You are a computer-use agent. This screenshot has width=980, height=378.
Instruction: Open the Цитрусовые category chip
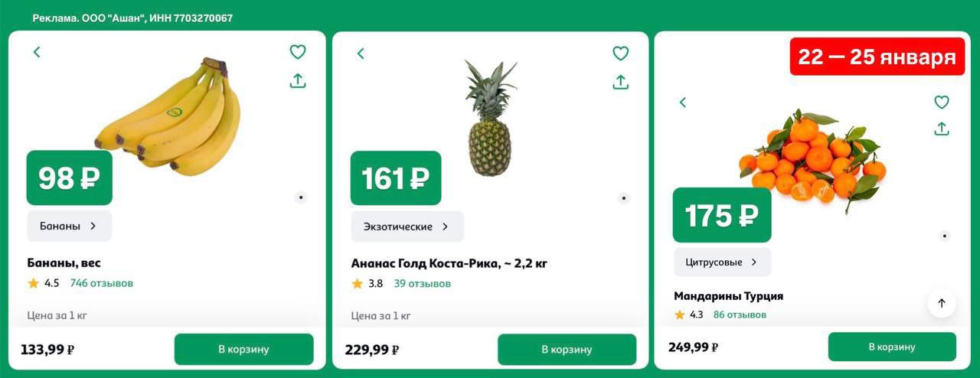click(723, 262)
